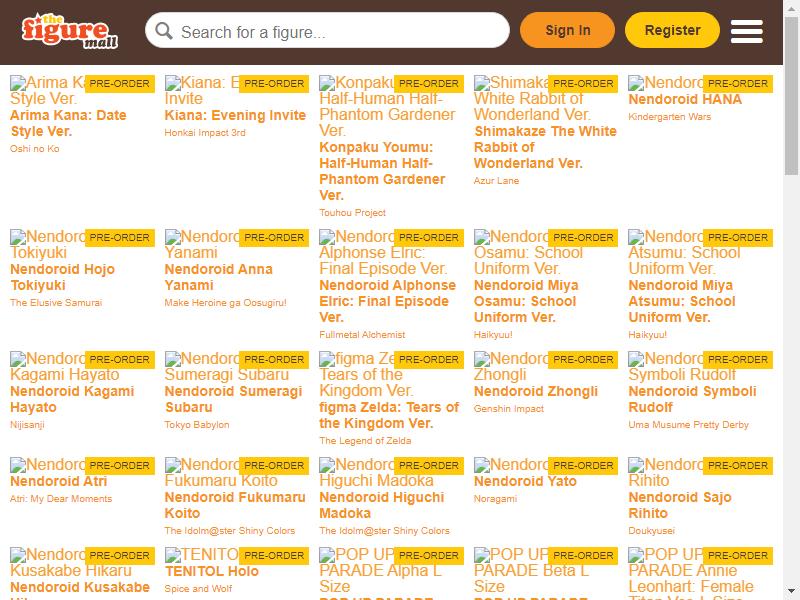The image size is (800, 600).
Task: Open the hamburger menu
Action: 746,32
